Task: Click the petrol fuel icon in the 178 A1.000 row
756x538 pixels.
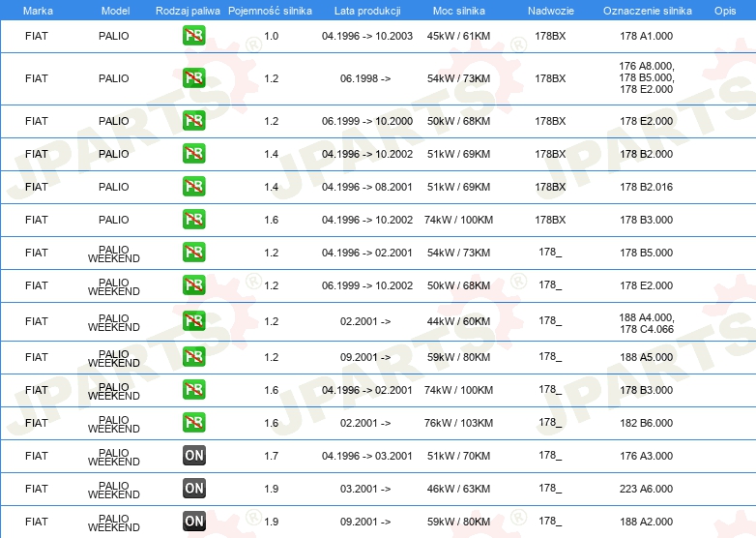Action: (x=193, y=36)
